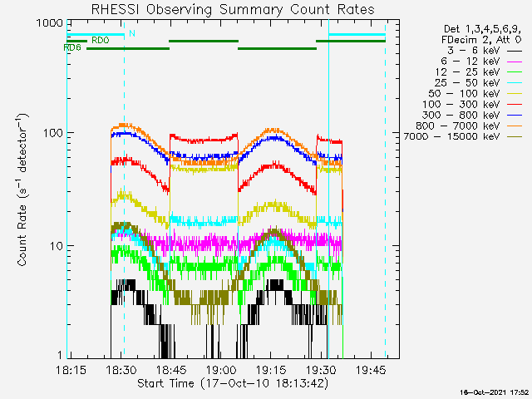Click the cyan 'N' night flag label
The width and height of the screenshot is (532, 399).
(132, 33)
